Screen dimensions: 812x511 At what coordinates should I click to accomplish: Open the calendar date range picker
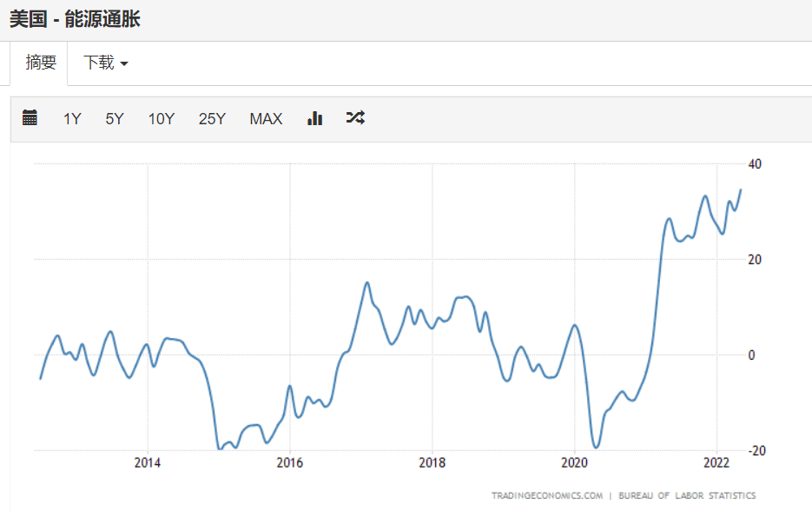(30, 118)
